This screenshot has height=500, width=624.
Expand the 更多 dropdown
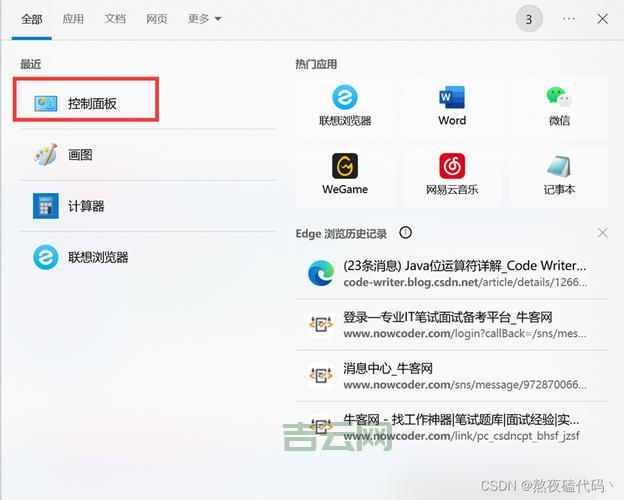click(205, 19)
